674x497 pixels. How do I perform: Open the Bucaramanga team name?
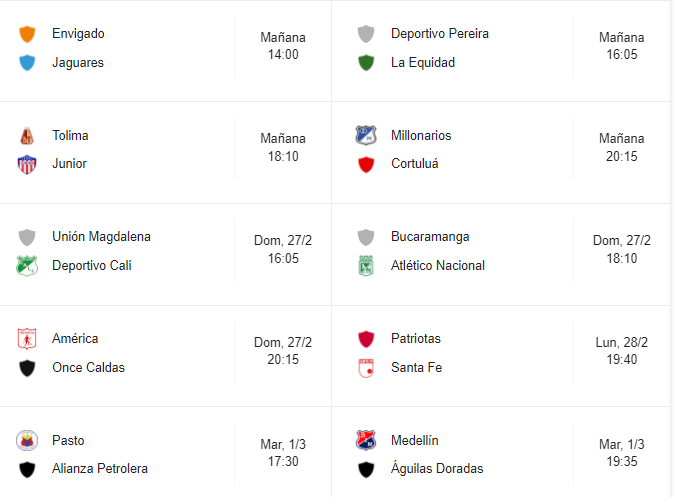pos(430,237)
